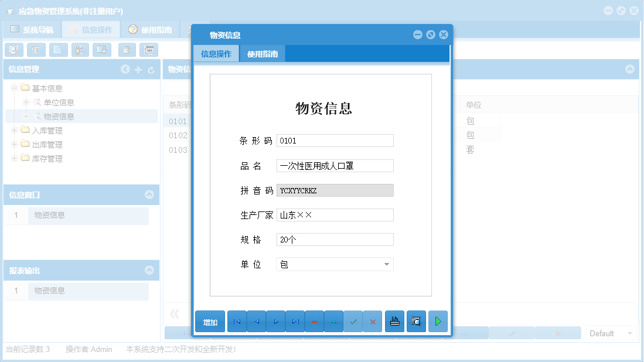Screen dimensions: 644x362
Task: Refresh the 信息管理 tree with the refresh icon
Action: pyautogui.click(x=151, y=69)
